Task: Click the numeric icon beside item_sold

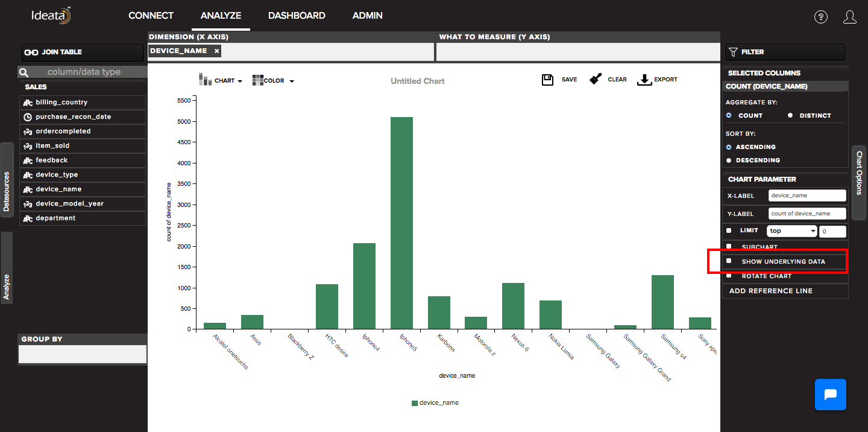Action: pos(28,146)
